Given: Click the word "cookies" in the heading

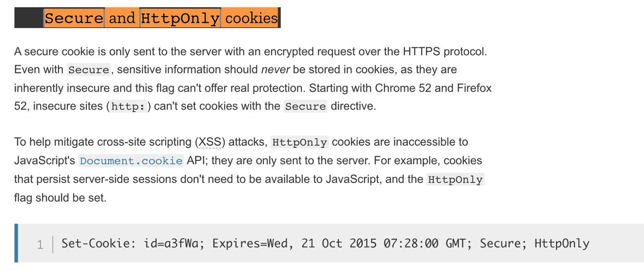Looking at the screenshot, I should 251,19.
